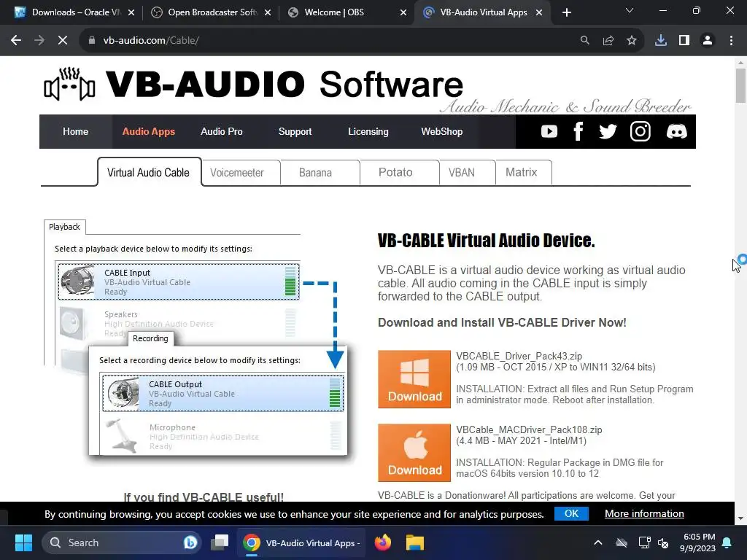
Task: Open Chrome three-dot menu
Action: [731, 41]
